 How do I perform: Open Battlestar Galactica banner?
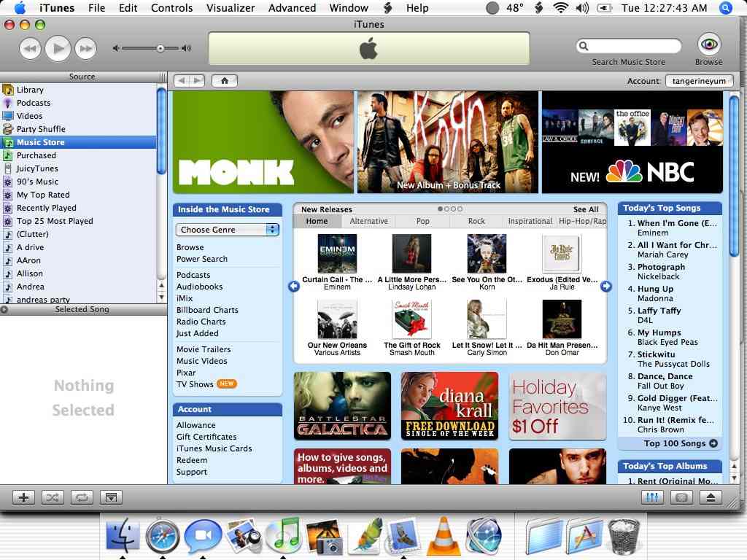coord(343,405)
